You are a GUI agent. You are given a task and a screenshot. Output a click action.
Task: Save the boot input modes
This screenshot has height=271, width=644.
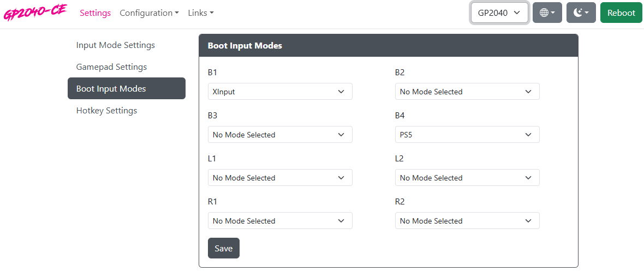click(x=223, y=248)
